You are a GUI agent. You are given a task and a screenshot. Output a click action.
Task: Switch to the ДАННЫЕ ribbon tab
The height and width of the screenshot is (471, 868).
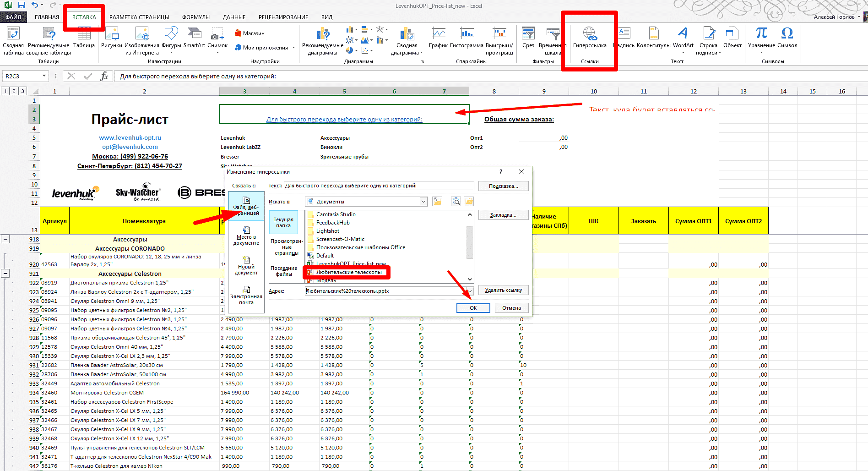(234, 17)
